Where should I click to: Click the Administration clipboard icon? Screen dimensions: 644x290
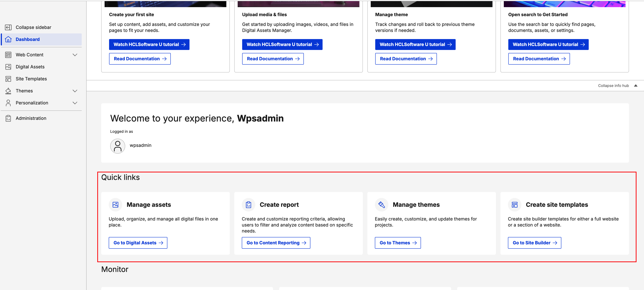pos(8,118)
